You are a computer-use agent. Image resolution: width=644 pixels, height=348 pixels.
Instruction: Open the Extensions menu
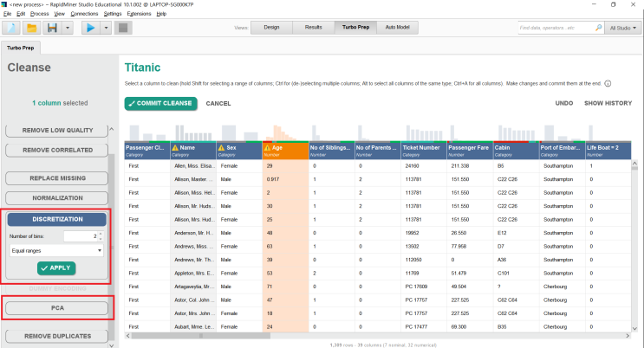[139, 14]
